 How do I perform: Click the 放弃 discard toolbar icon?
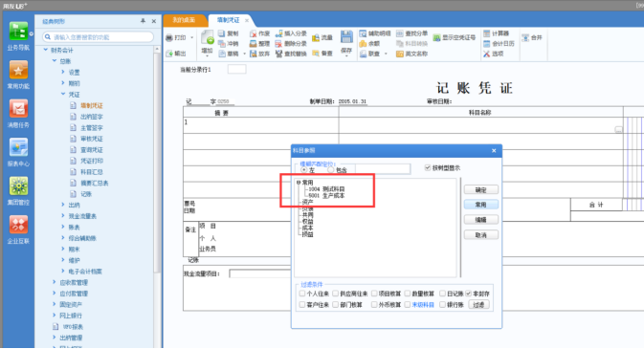click(253, 54)
